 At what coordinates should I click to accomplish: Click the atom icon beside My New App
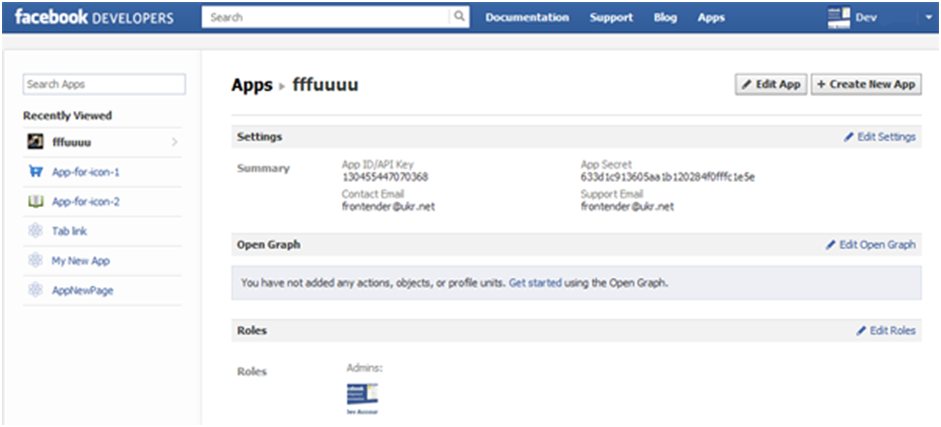tap(35, 260)
